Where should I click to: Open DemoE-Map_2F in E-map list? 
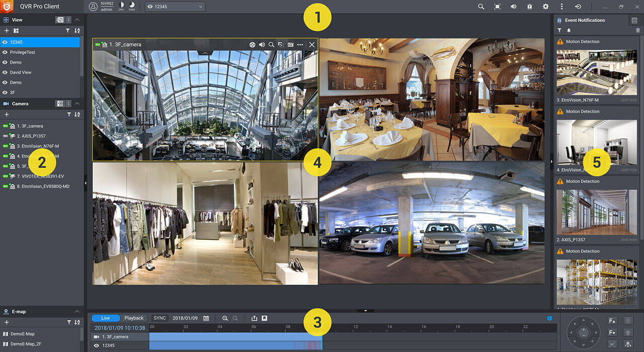(x=27, y=344)
